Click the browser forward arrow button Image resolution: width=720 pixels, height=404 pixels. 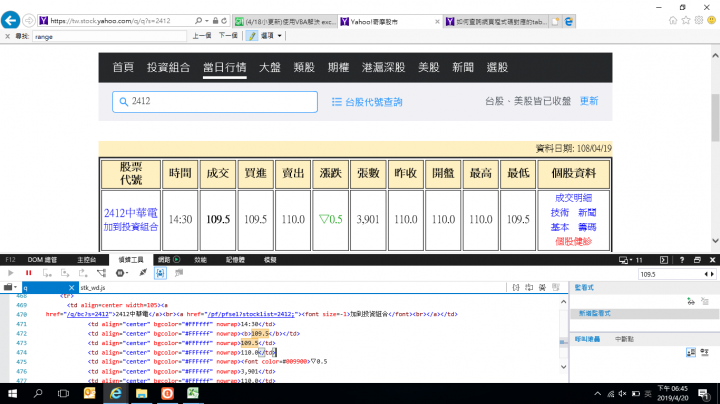point(28,21)
